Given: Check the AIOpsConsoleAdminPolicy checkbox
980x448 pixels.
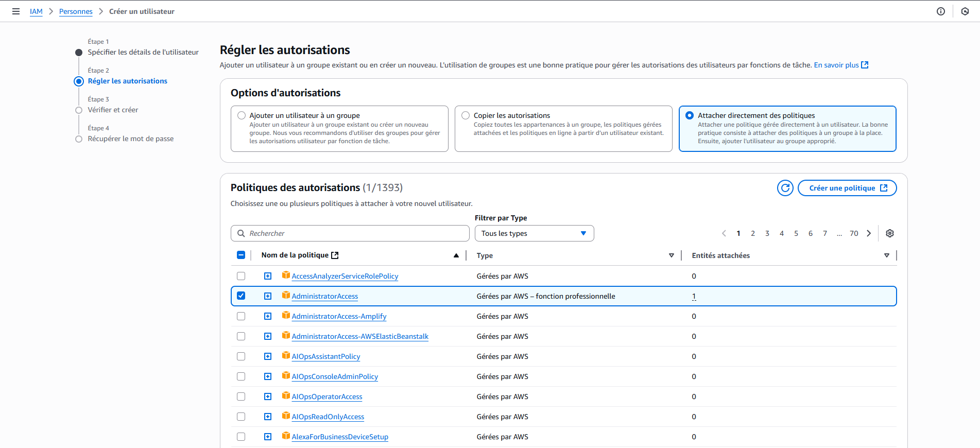Looking at the screenshot, I should click(x=241, y=376).
